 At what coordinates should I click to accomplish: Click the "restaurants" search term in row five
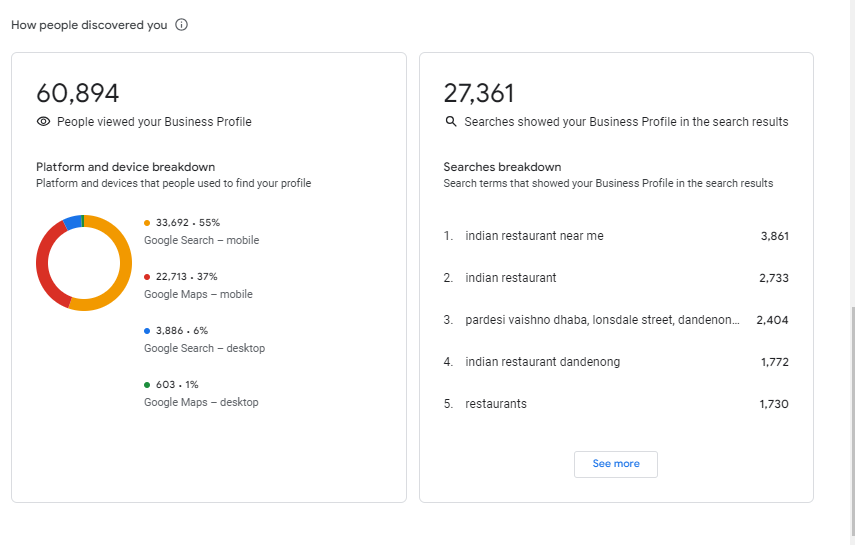coord(495,404)
